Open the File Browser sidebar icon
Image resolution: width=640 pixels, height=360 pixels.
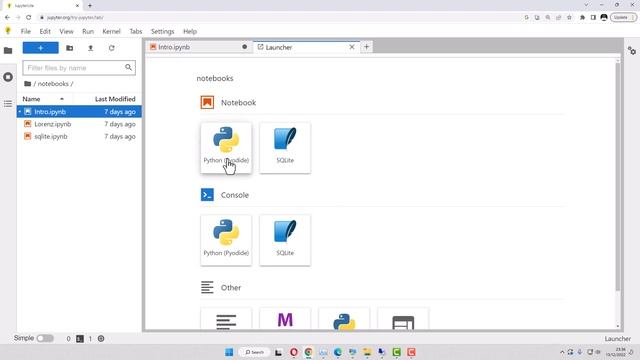(x=8, y=51)
